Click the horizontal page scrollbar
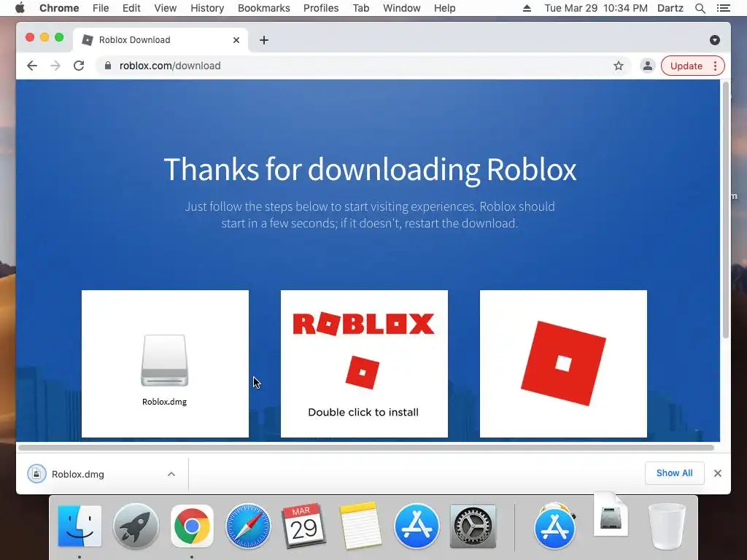This screenshot has height=560, width=747. click(366, 448)
